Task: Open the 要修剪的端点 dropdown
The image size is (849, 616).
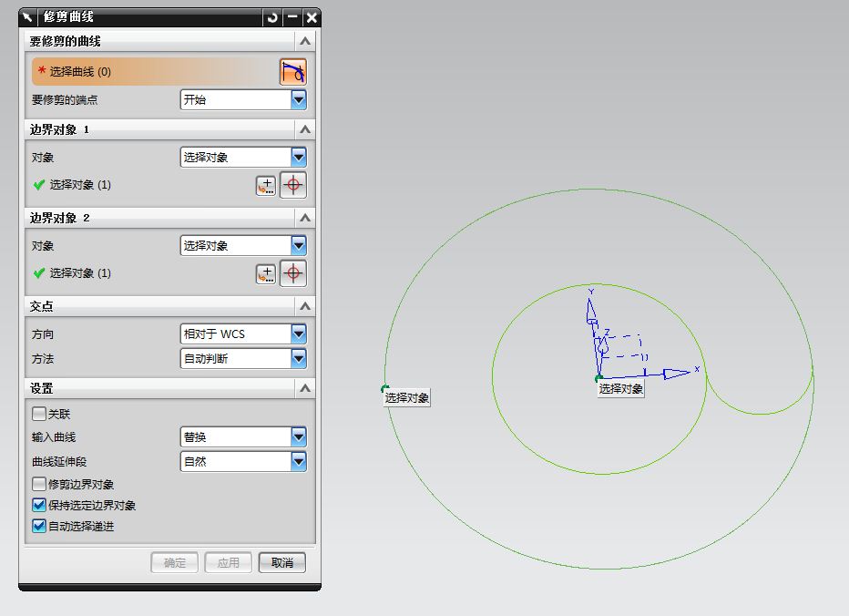Action: coord(243,99)
